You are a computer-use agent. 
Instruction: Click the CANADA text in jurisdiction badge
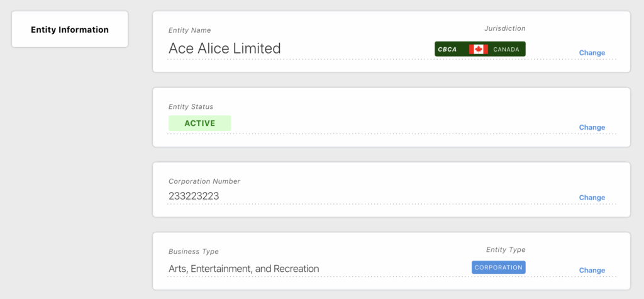pos(506,49)
